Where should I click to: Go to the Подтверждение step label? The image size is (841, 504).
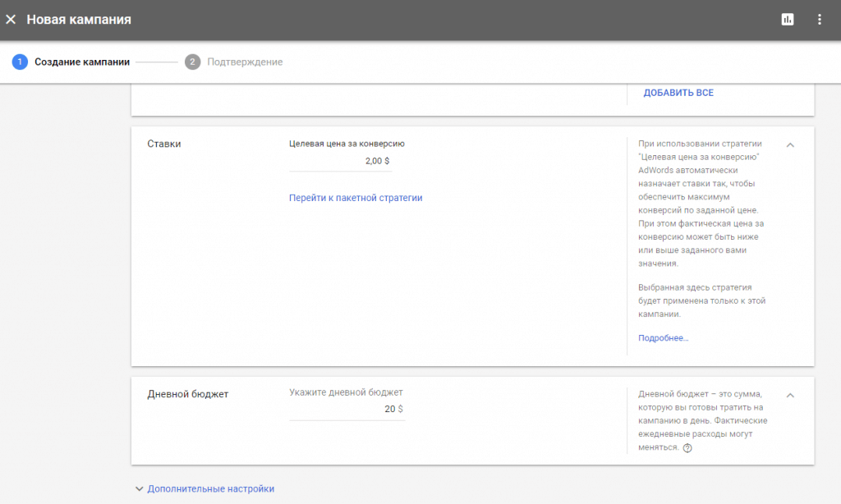pos(245,62)
